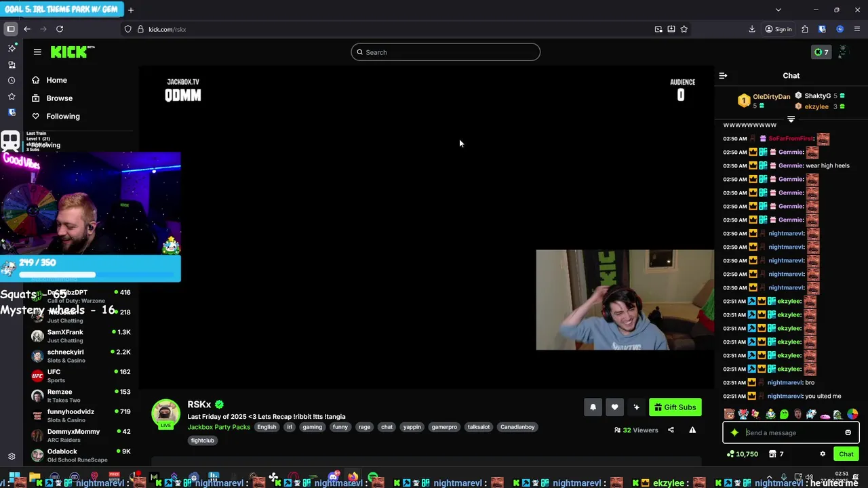The height and width of the screenshot is (488, 868).
Task: Bookmark this page with star icon
Action: 684,29
